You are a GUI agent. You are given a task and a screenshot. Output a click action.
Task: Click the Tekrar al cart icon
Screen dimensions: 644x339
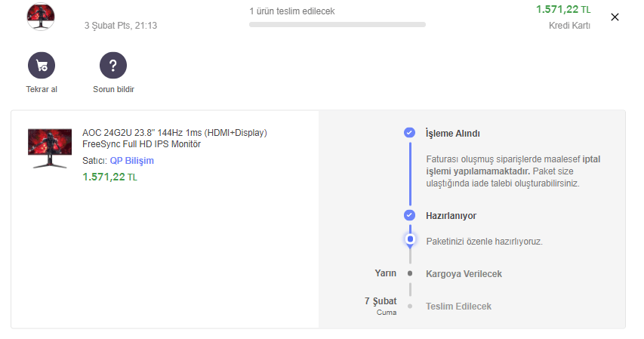click(42, 65)
